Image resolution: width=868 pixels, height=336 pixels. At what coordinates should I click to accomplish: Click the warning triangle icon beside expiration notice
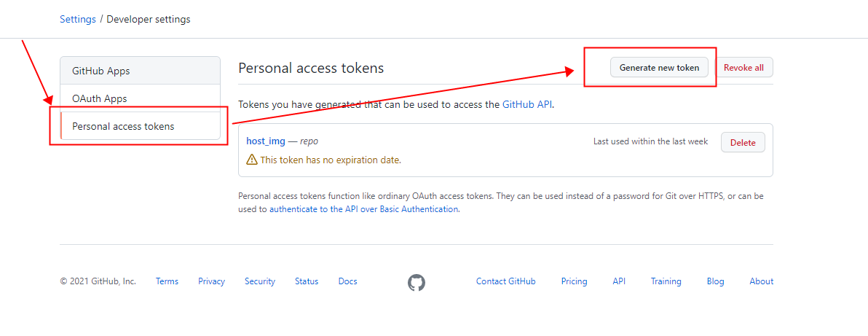[251, 160]
